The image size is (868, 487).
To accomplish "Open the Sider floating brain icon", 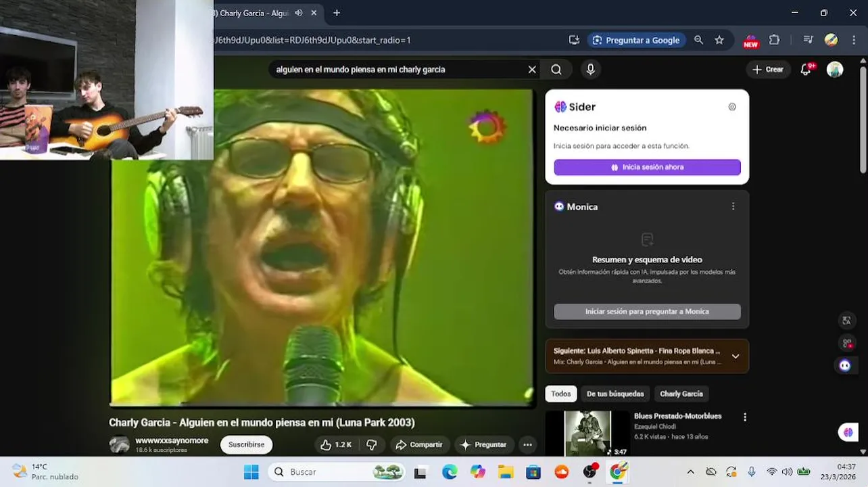I will pos(848,432).
